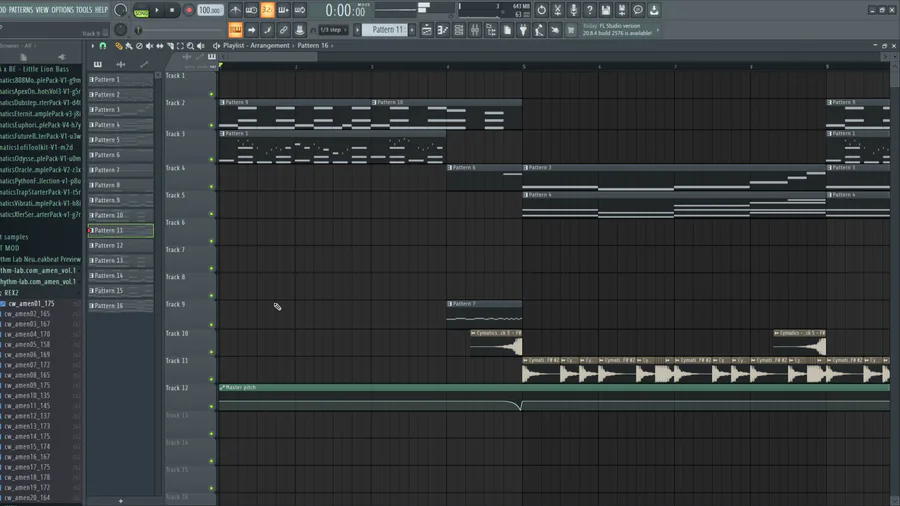Open the HELP menu

point(101,10)
